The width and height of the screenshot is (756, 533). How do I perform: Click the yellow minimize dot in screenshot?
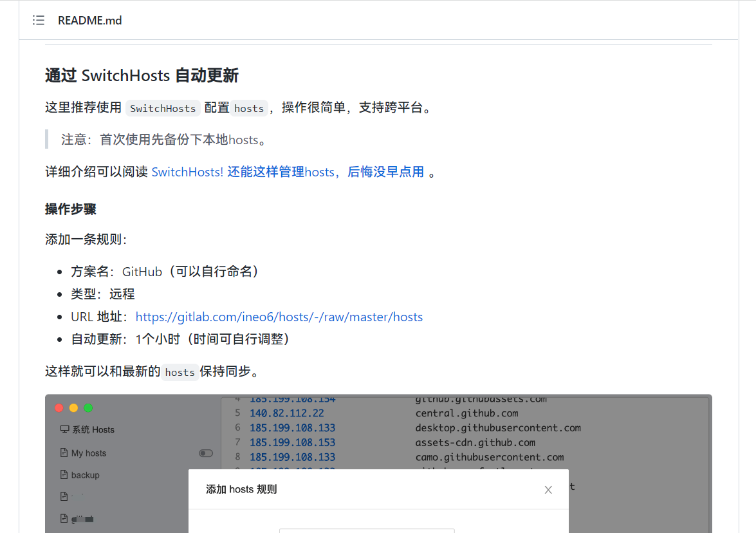(73, 408)
